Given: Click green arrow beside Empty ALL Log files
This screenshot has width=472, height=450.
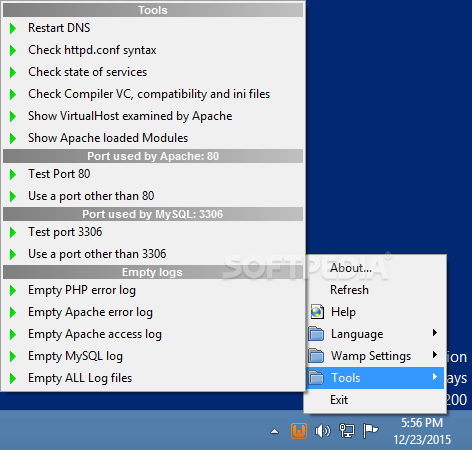Looking at the screenshot, I should coord(13,378).
